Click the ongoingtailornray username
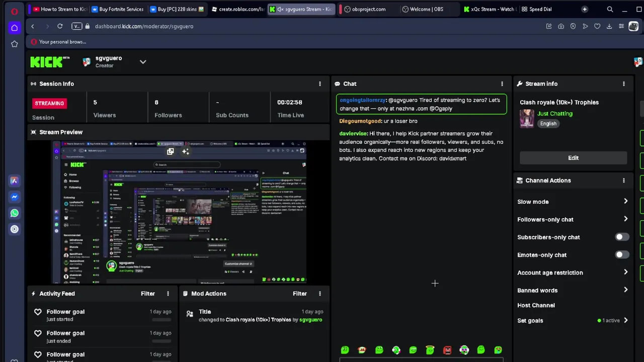The image size is (644, 362). 362,100
